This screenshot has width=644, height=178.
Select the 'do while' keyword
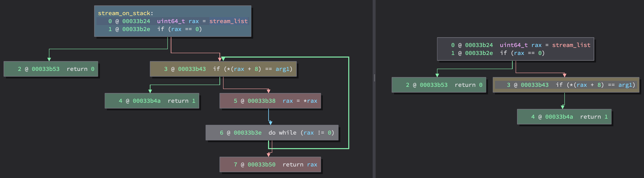pyautogui.click(x=283, y=133)
